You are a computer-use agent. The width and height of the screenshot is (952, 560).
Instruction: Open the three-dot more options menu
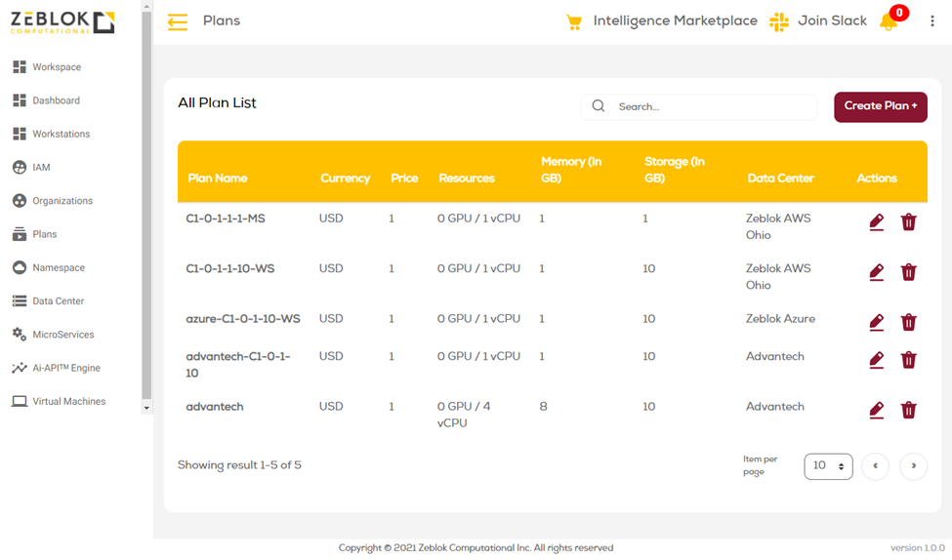pyautogui.click(x=931, y=21)
